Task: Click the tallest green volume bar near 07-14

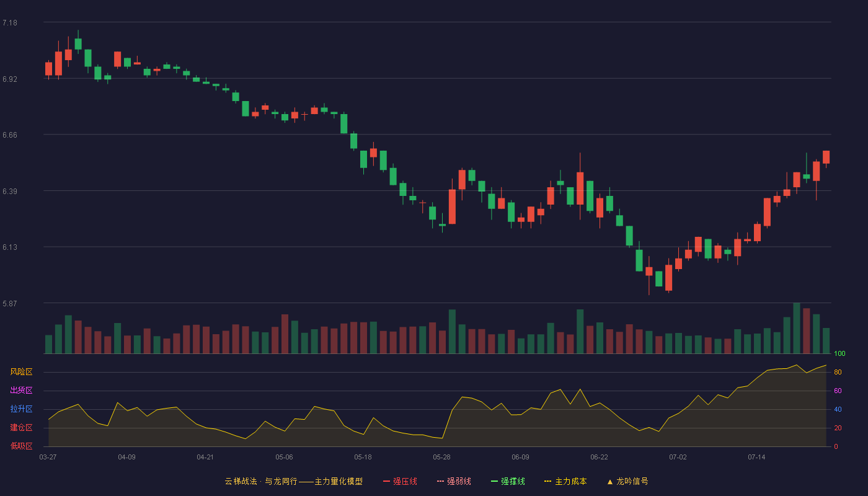Action: [797, 328]
